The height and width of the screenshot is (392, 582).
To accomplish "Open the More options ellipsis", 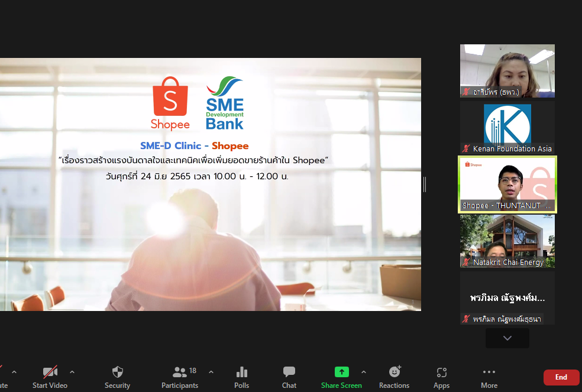I will (489, 377).
